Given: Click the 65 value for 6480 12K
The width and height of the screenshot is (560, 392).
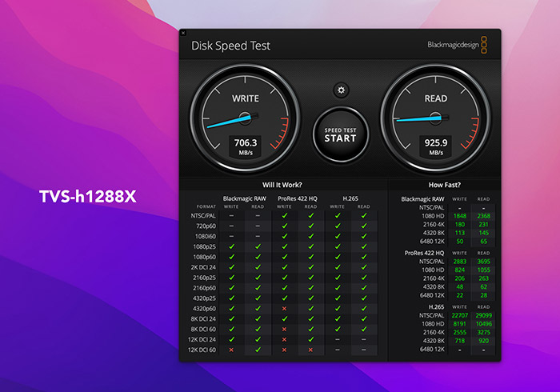Looking at the screenshot, I should (x=483, y=242).
